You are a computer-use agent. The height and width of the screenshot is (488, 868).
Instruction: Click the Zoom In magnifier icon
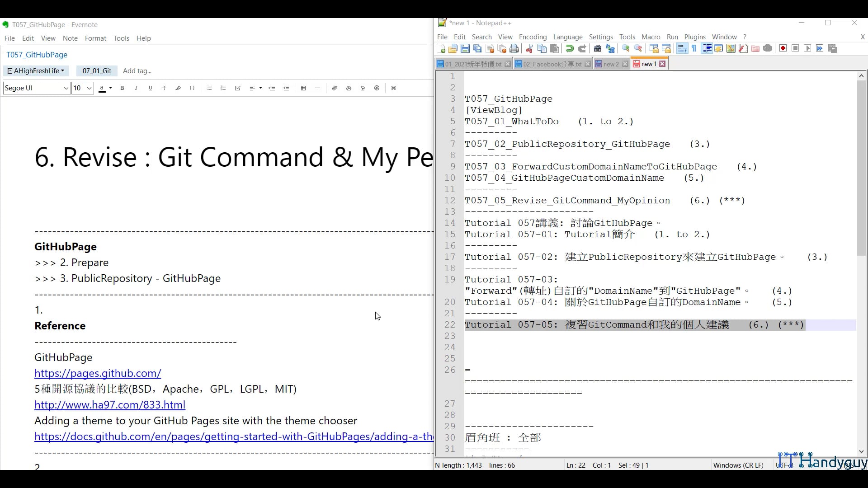tap(626, 48)
